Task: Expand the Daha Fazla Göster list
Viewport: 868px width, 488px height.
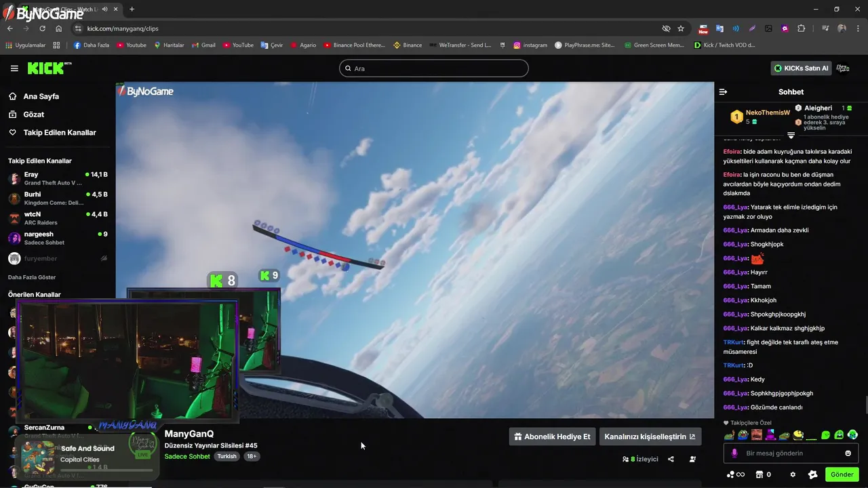Action: pos(32,277)
